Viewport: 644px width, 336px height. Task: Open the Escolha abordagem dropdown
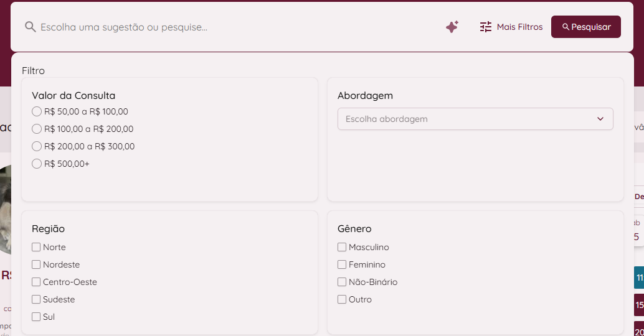[475, 119]
